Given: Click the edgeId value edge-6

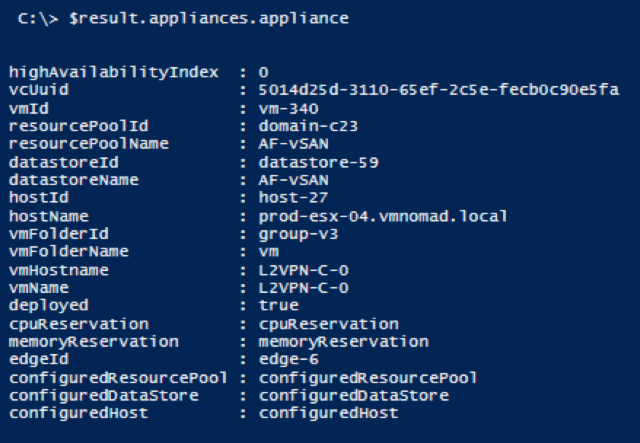Looking at the screenshot, I should tap(289, 359).
